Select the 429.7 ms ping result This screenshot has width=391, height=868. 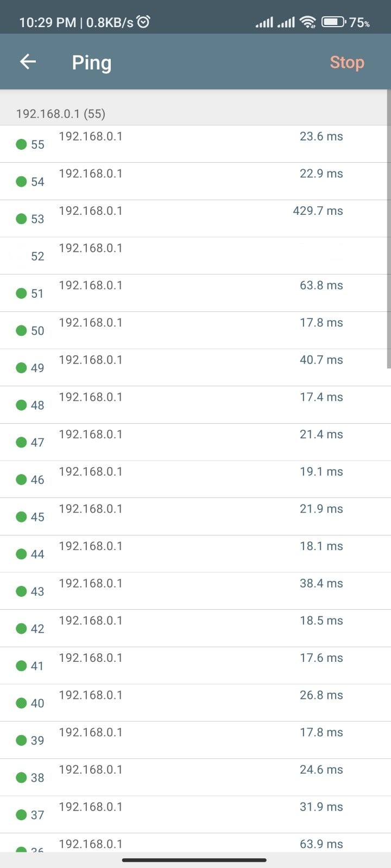coord(195,219)
